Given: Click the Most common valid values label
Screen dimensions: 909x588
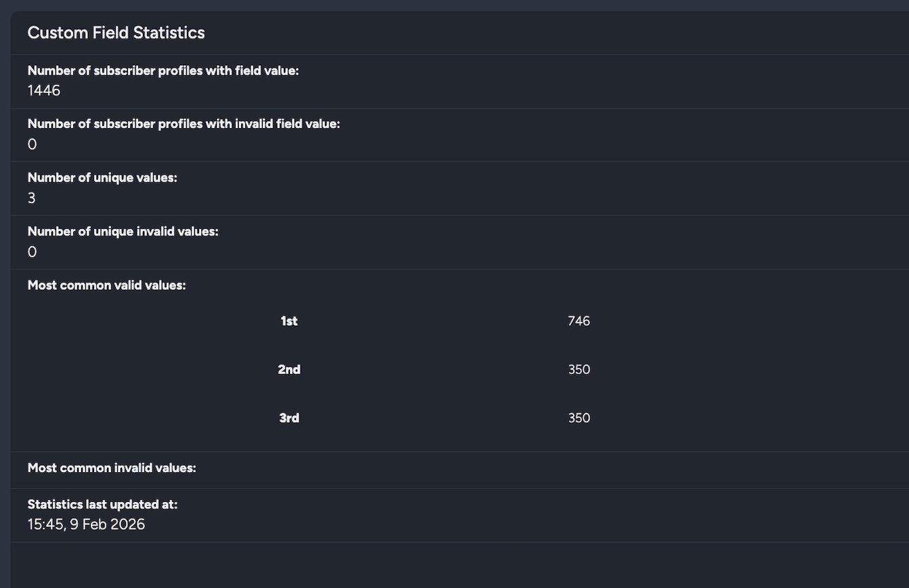Looking at the screenshot, I should 106,285.
